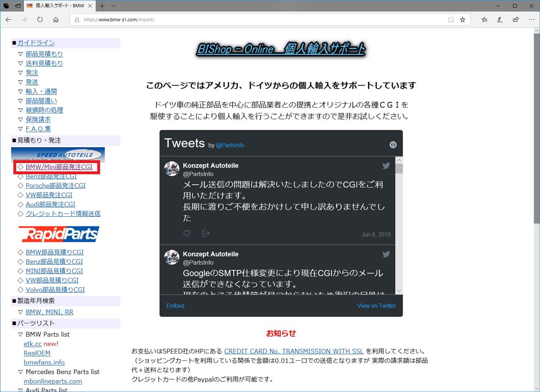Click View on Twitter link

tap(376, 305)
